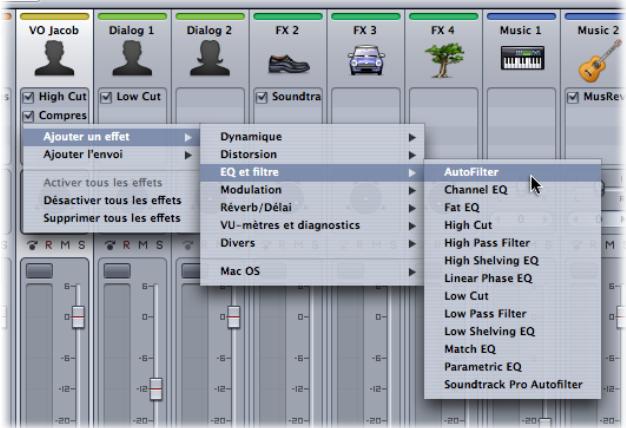
Task: Click the FX 2 shoe icon
Action: (289, 63)
